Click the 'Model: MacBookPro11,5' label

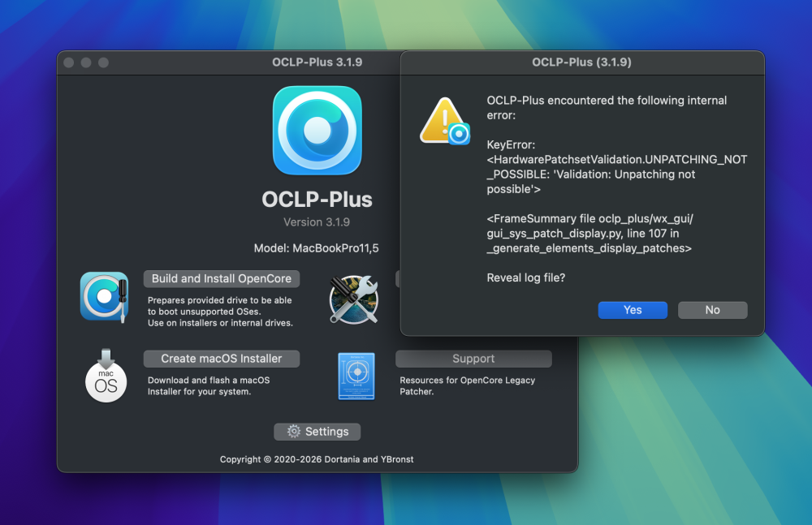(316, 248)
